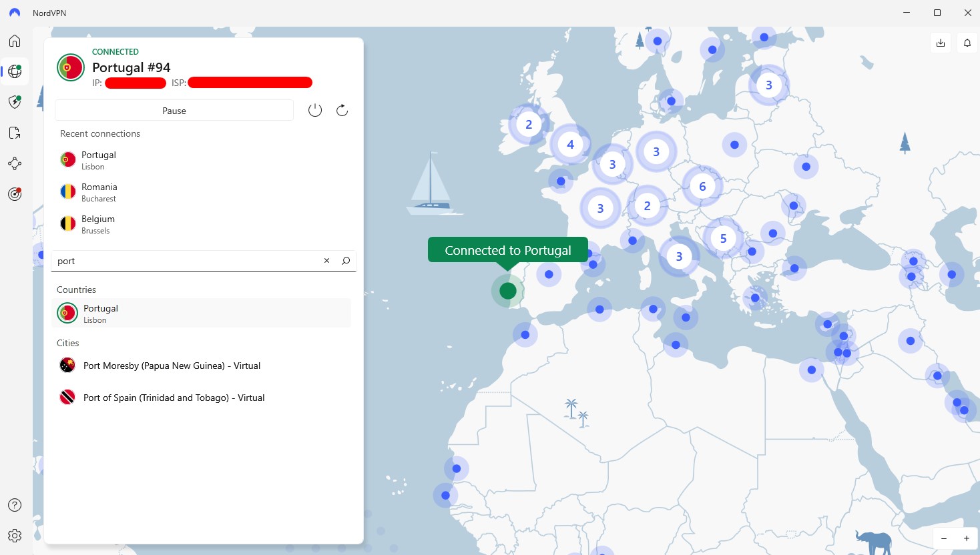980x555 pixels.
Task: Click the green connected Portugal map marker
Action: point(508,291)
